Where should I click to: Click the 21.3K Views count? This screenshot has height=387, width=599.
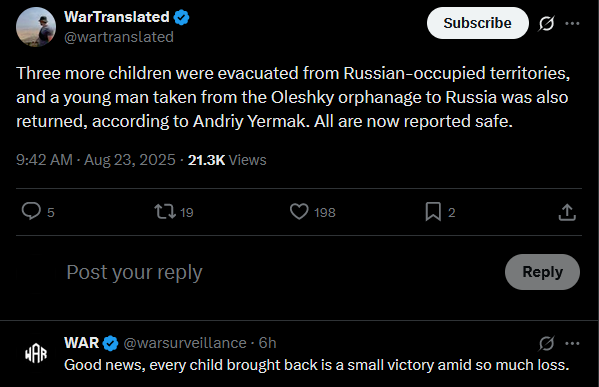click(x=227, y=160)
